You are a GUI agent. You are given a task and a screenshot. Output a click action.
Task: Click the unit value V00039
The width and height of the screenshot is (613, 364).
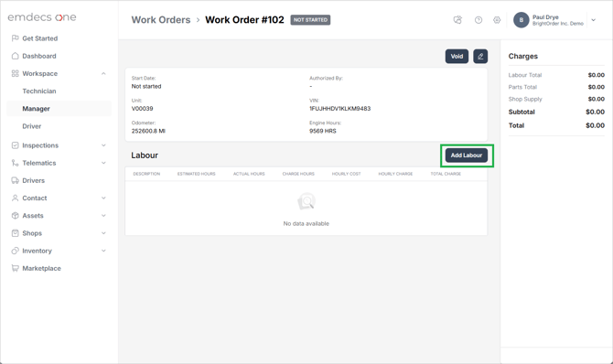[x=143, y=109]
